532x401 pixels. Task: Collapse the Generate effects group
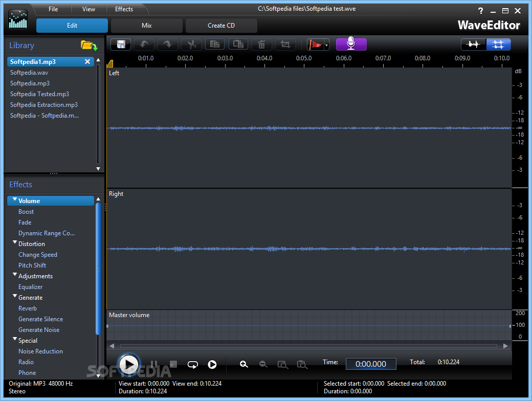coord(15,297)
